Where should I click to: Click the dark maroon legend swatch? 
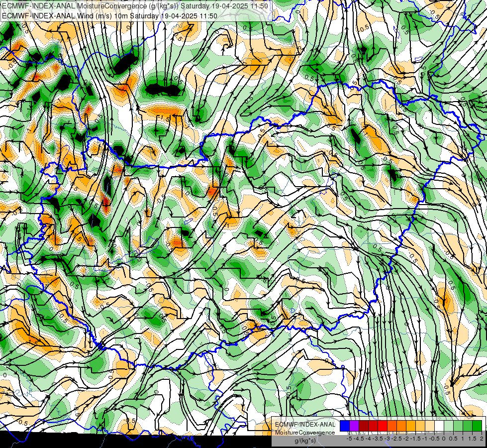coord(364,426)
